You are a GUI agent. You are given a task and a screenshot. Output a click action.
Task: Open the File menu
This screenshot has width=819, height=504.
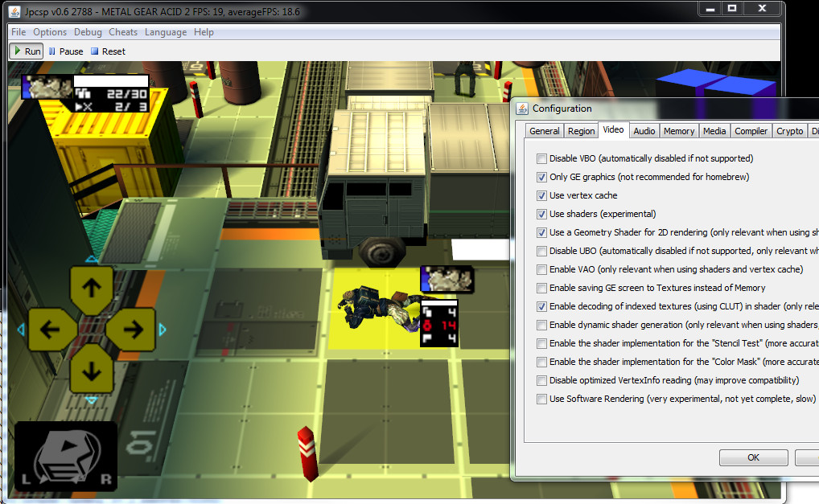tap(19, 32)
